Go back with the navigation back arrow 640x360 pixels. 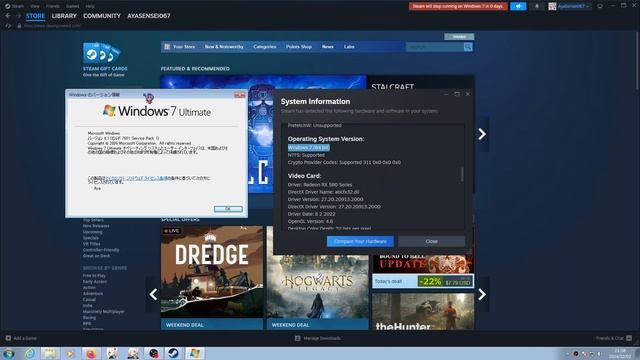(x=8, y=16)
